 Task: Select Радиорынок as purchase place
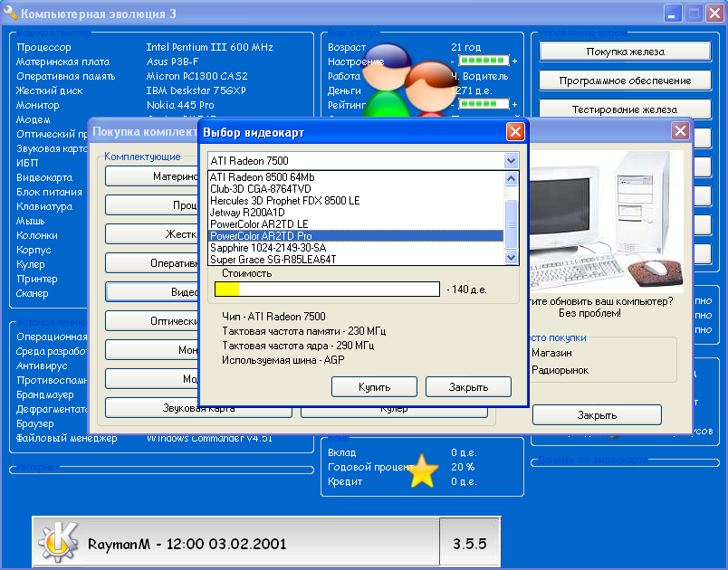[x=560, y=370]
